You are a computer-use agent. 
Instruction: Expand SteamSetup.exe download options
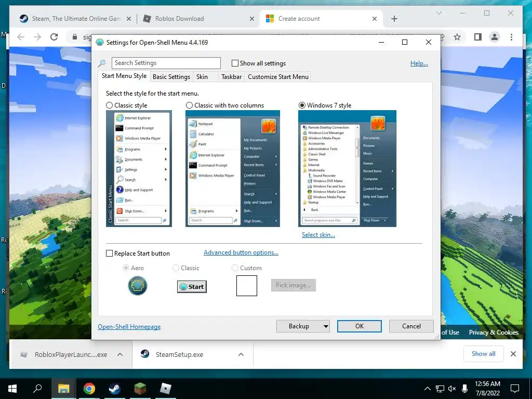(241, 354)
